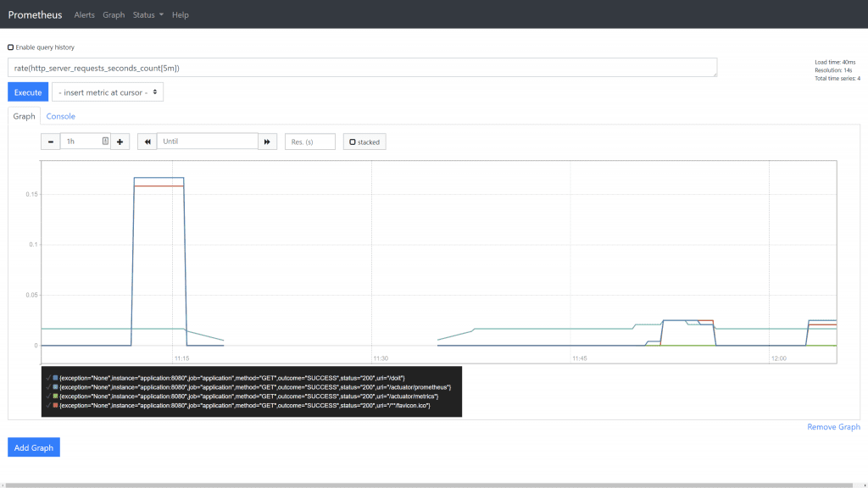Click the Prometheus brand logo

[x=35, y=14]
